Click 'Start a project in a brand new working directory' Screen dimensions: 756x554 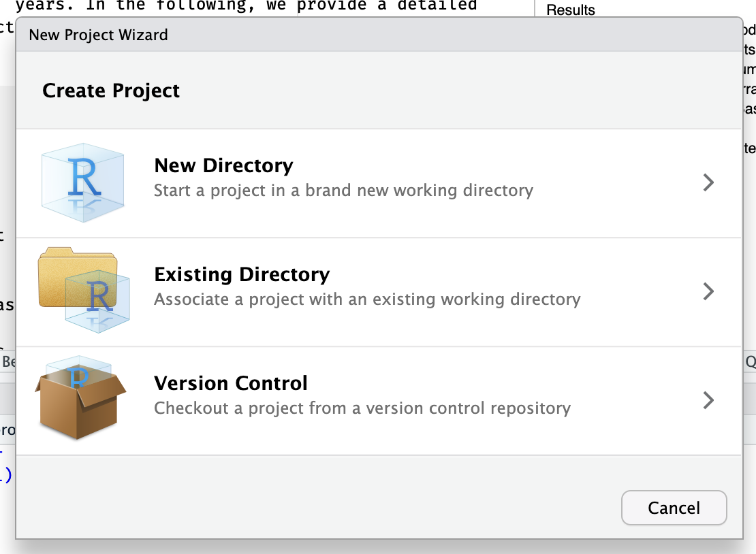pos(343,191)
